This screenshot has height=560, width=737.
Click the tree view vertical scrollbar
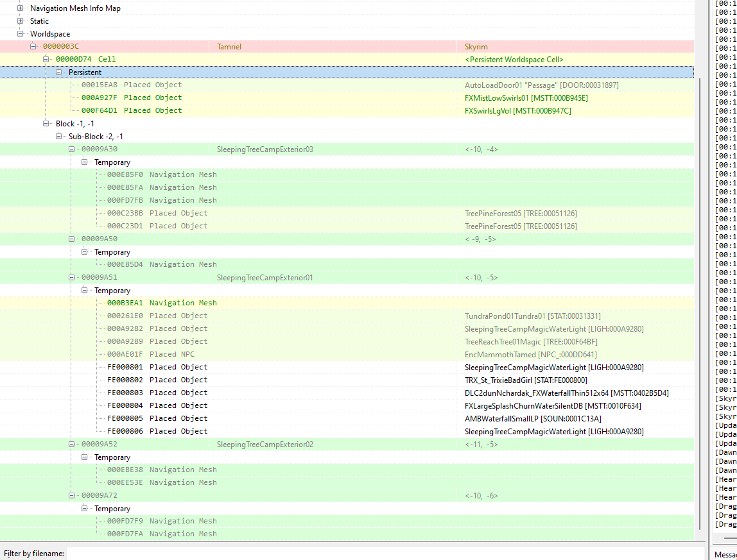tap(700, 301)
